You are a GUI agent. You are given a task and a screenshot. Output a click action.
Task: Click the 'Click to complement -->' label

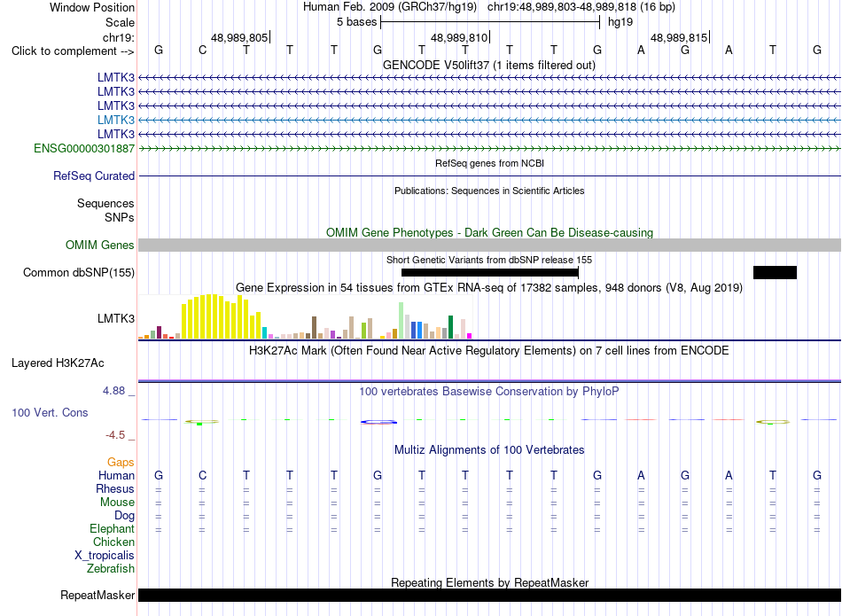[73, 51]
